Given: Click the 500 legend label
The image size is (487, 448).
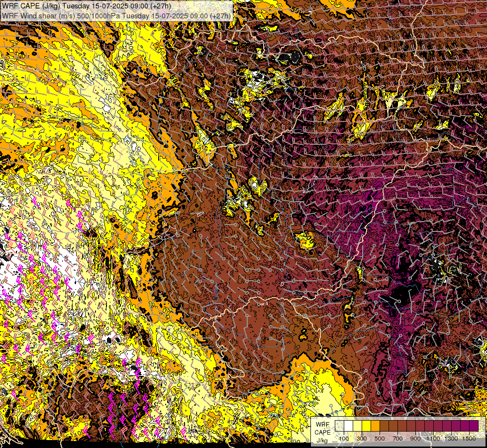Looking at the screenshot, I should [380, 439].
